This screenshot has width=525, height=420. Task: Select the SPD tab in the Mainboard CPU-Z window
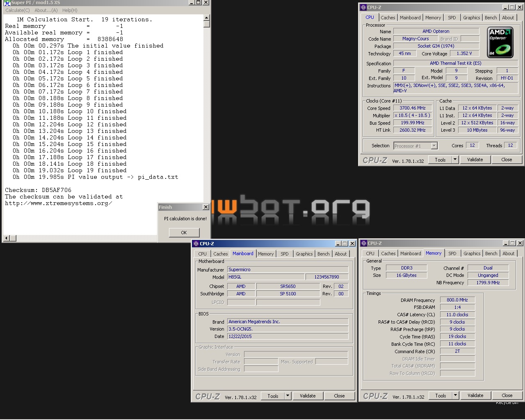(284, 254)
